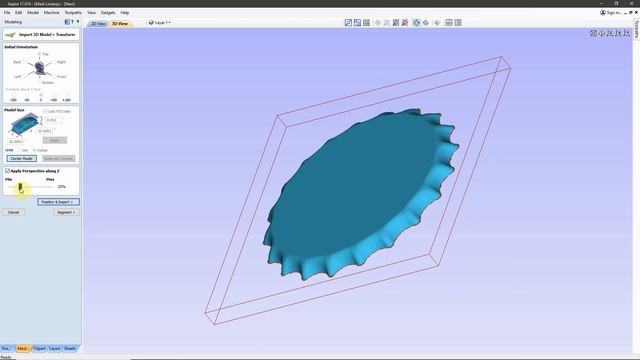
Task: Toggle the Lock XYZ ratio checkbox
Action: tap(45, 111)
